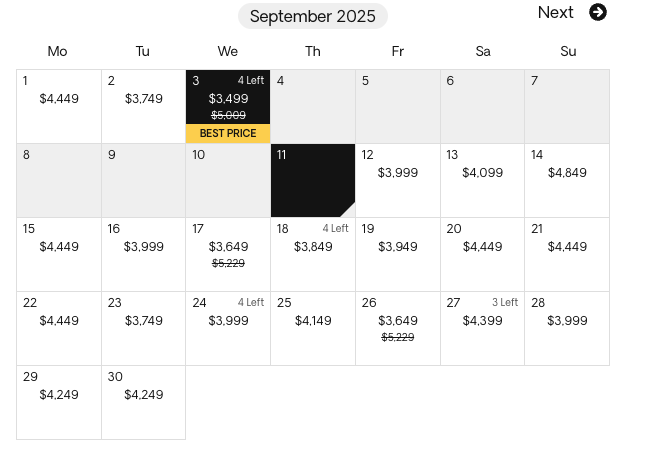Select the highlighted September 11 cell
This screenshot has height=455, width=664.
(x=313, y=180)
